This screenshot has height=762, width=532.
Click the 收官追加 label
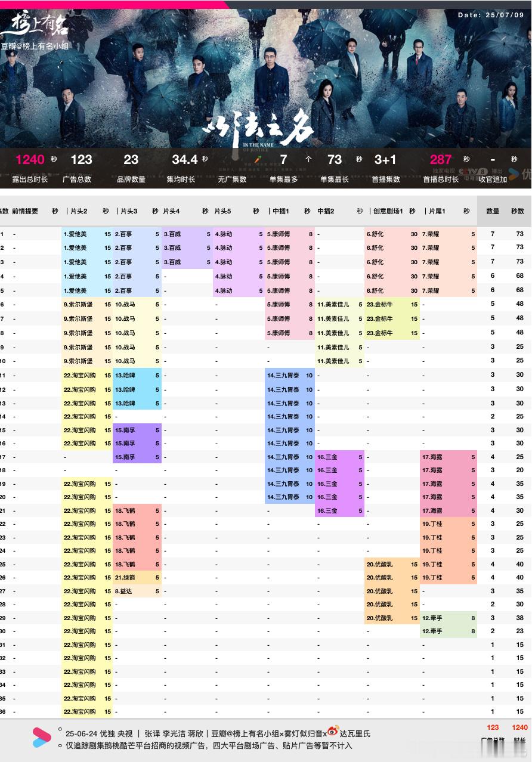coord(493,179)
